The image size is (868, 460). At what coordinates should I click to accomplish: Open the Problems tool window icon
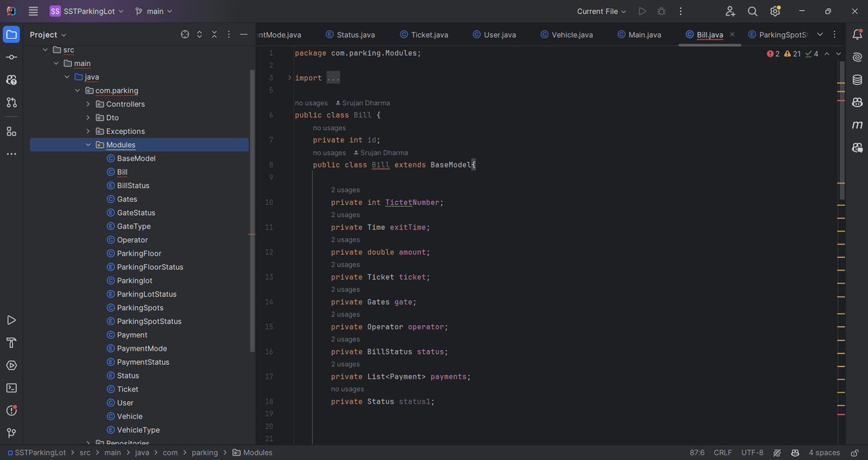coord(12,410)
